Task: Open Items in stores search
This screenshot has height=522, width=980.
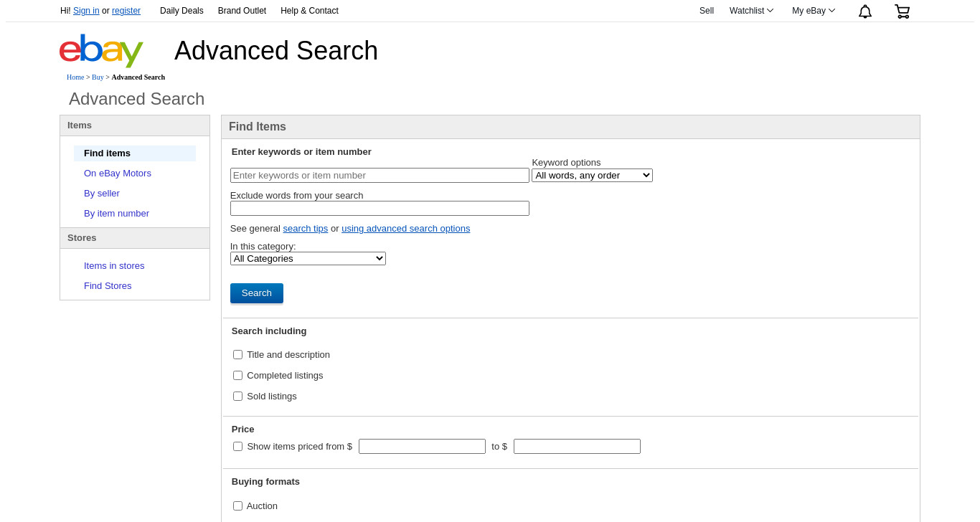Action: [114, 265]
